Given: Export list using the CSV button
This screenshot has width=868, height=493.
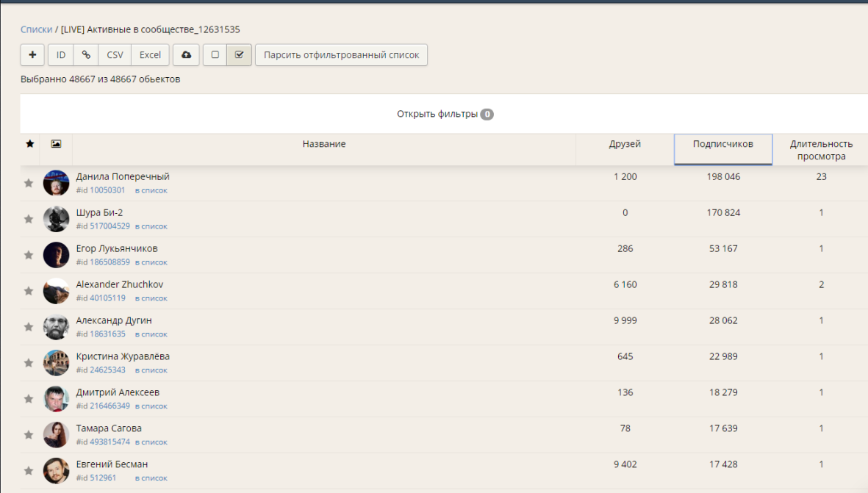Looking at the screenshot, I should [x=115, y=55].
